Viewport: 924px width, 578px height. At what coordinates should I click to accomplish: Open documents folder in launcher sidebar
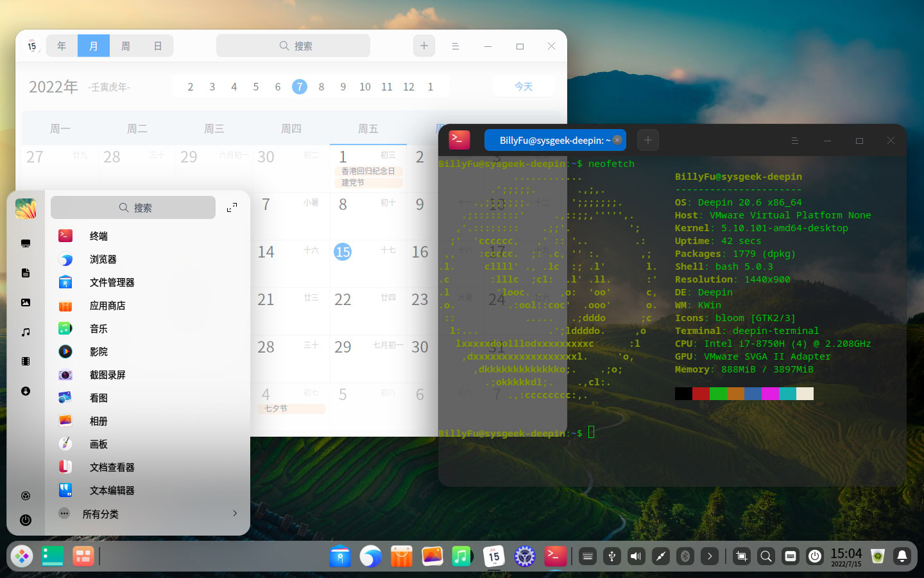(x=26, y=273)
